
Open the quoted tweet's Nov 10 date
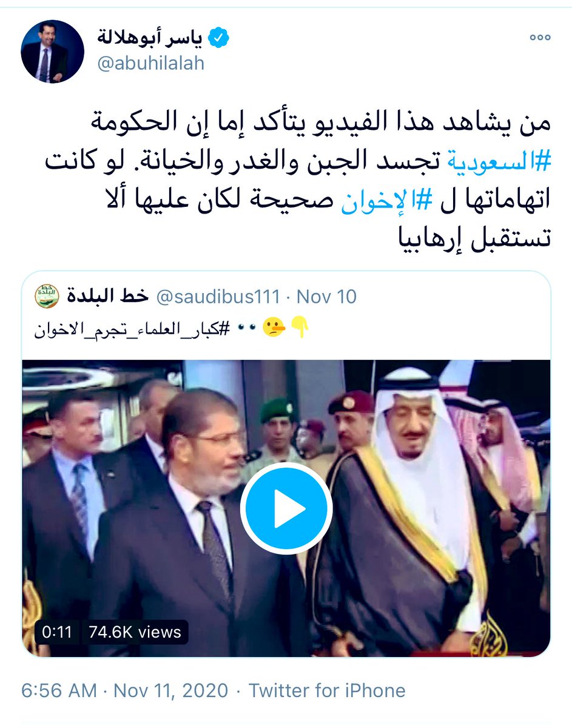click(x=326, y=297)
